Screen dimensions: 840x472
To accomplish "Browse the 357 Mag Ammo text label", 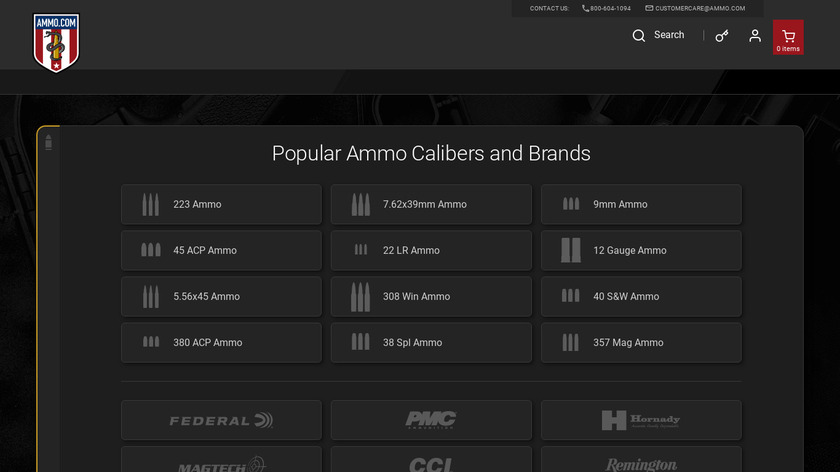I will pyautogui.click(x=628, y=343).
